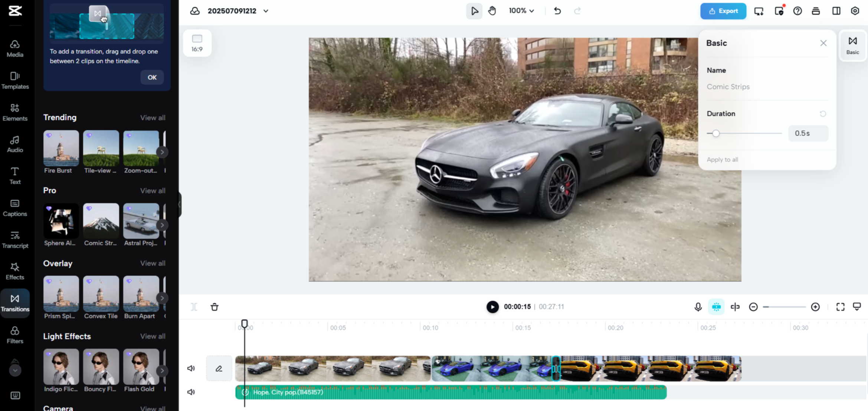Mute the Hope City pop audio track
Screen dimensions: 868x411
(191, 392)
